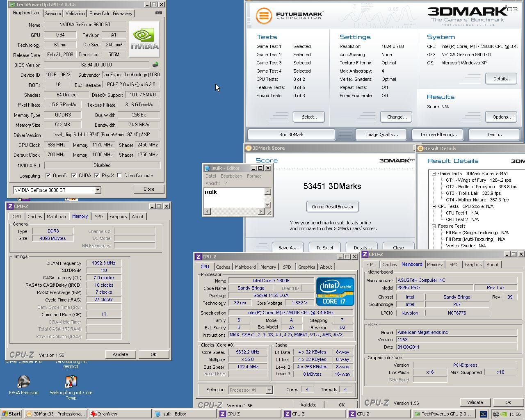Open Ansicht menu in isulk Editor

212,183
